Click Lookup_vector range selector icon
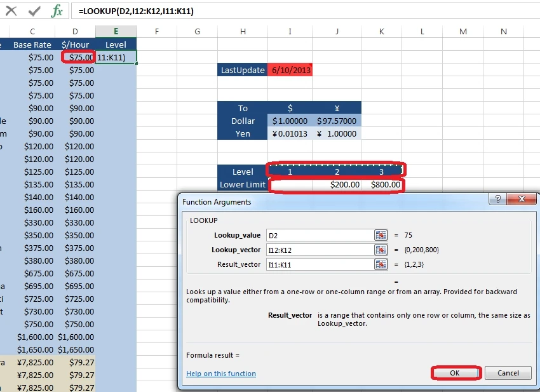The width and height of the screenshot is (540, 392). pyautogui.click(x=381, y=250)
